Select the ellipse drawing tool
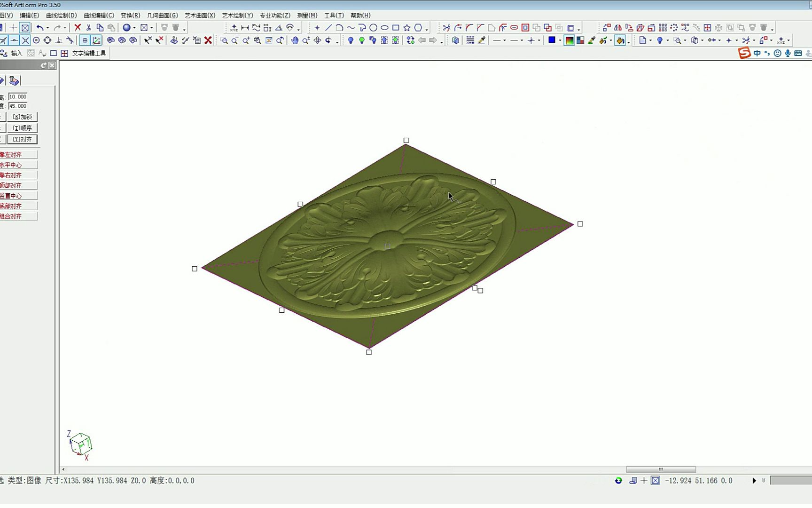The image size is (812, 508). coord(384,28)
